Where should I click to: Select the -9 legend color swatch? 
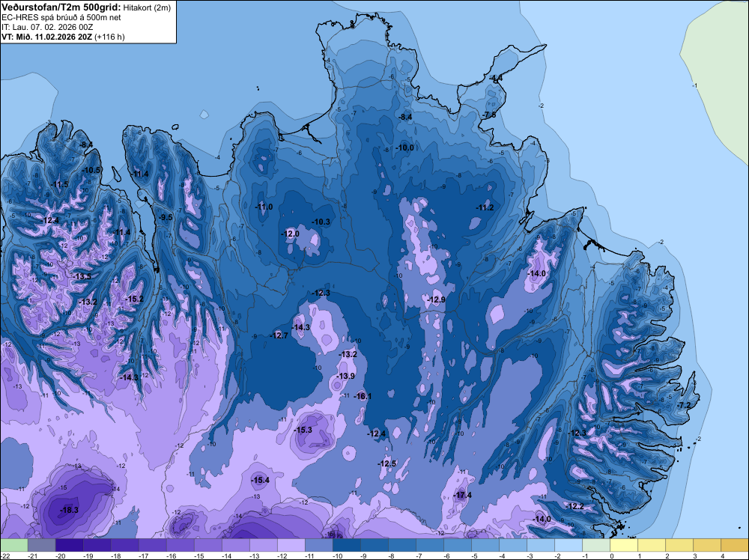click(374, 545)
